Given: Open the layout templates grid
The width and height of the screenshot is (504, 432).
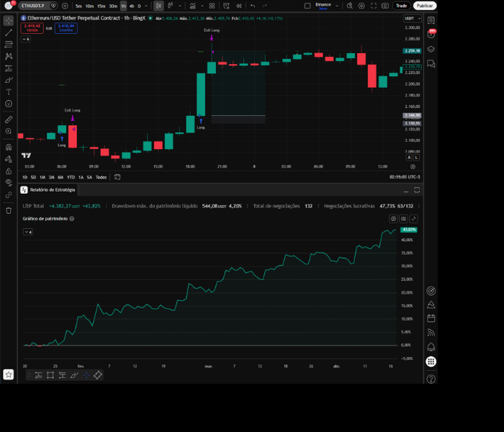Looking at the screenshot, I should point(212,6).
